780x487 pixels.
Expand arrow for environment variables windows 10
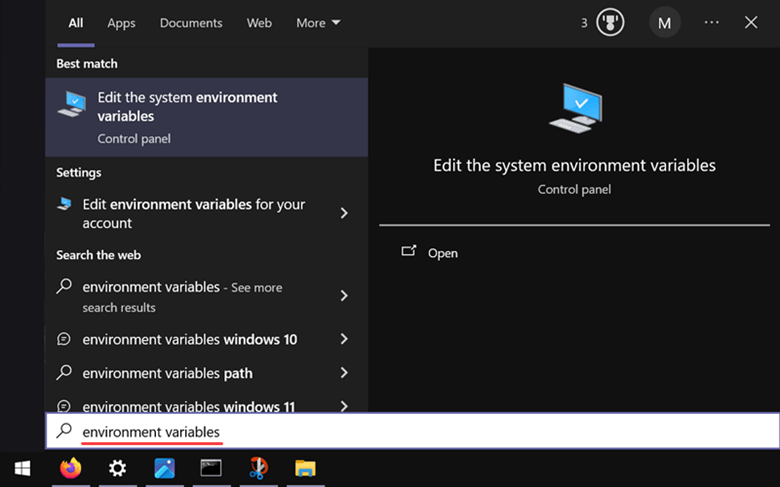point(344,339)
